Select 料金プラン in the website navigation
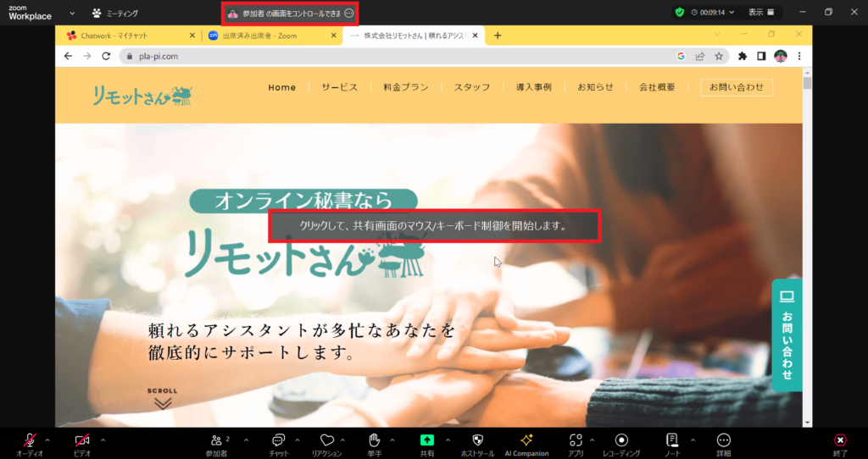The height and width of the screenshot is (459, 868). pyautogui.click(x=405, y=87)
